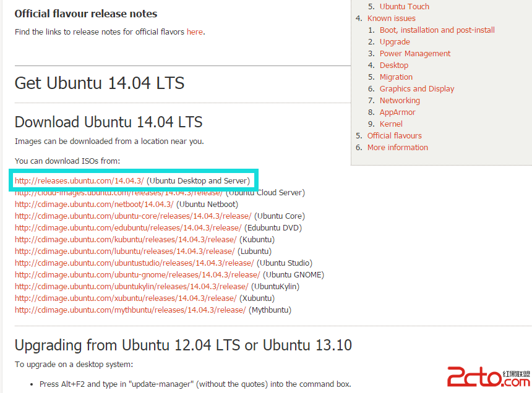Viewport: 532px width, 393px height.
Task: Open the ubuntukylin releases link
Action: [x=131, y=287]
